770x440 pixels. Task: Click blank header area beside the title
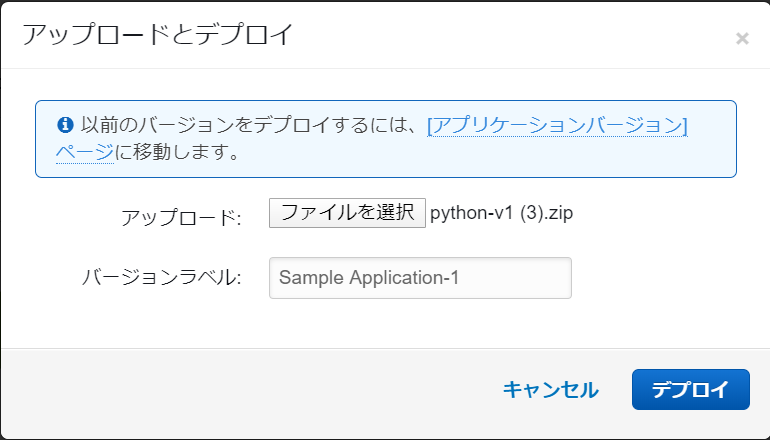click(500, 35)
